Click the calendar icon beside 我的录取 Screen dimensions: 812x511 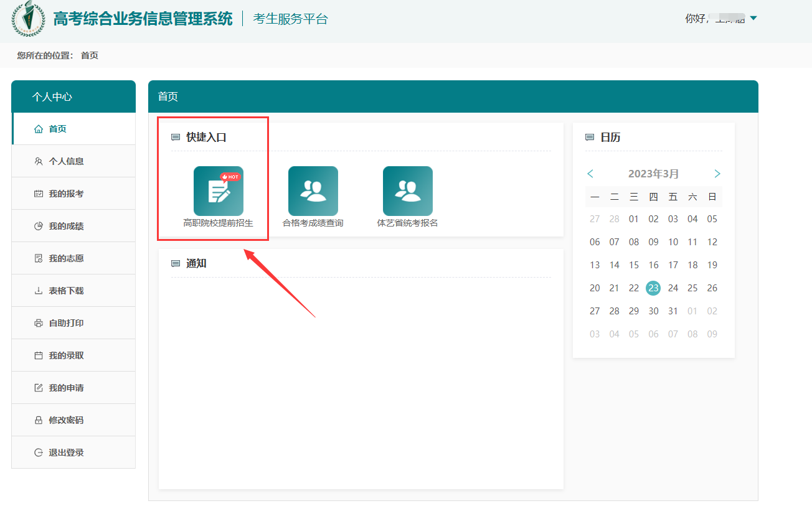pyautogui.click(x=39, y=355)
